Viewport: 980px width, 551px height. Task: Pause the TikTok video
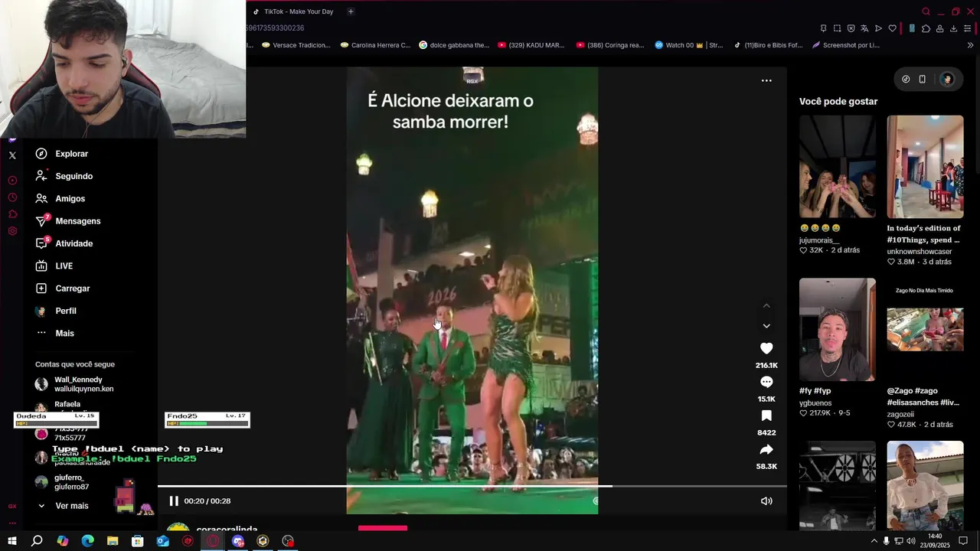coord(174,501)
